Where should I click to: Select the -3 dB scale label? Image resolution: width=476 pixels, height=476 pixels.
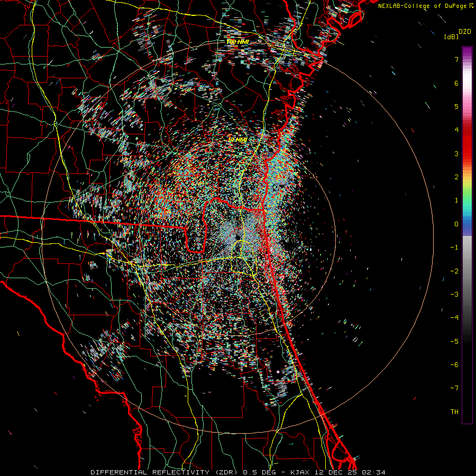pos(454,295)
